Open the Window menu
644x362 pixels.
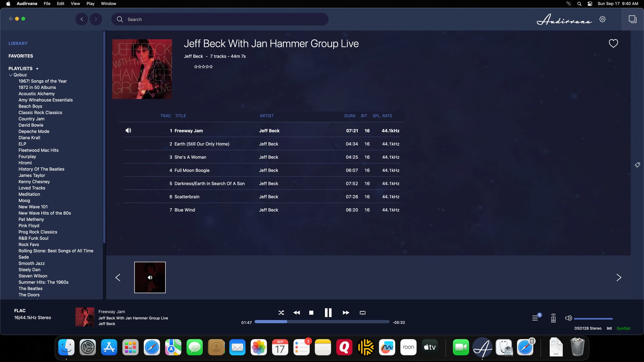[108, 4]
